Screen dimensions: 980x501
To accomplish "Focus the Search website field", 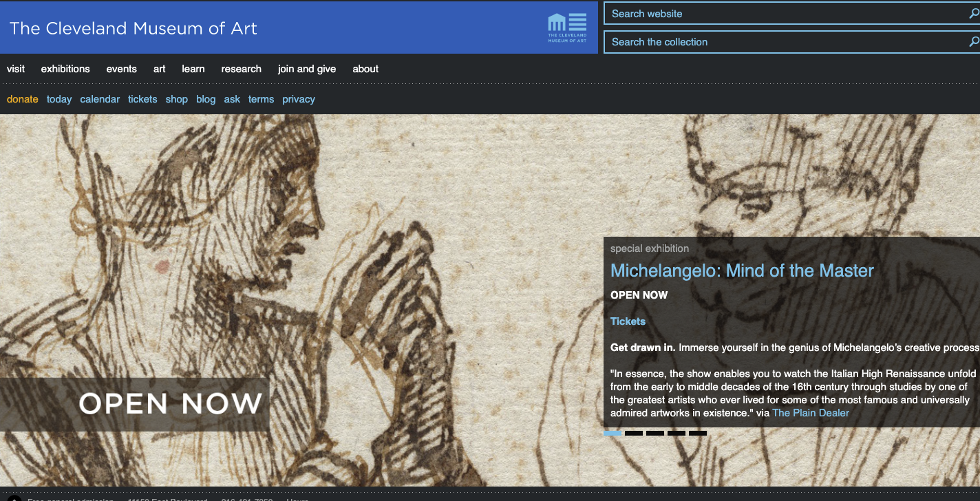I will coord(791,14).
